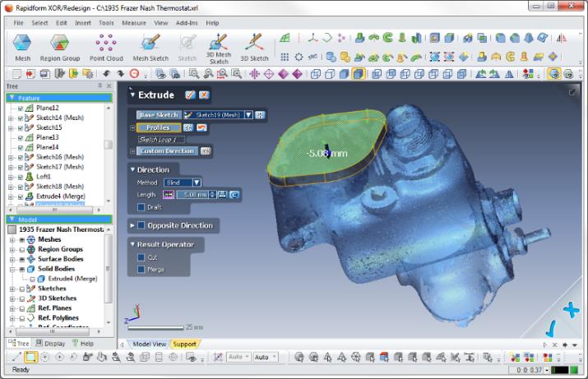This screenshot has width=588, height=379.
Task: Collapse the Result Operator section
Action: 132,244
